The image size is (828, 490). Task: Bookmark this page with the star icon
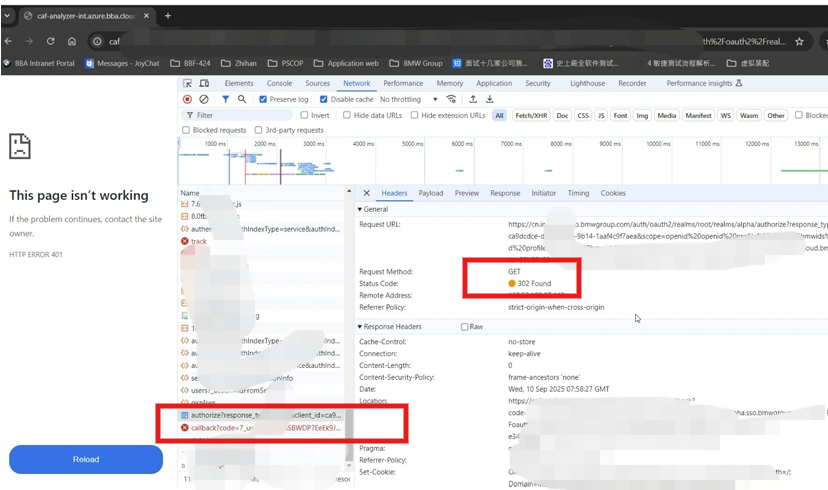799,42
